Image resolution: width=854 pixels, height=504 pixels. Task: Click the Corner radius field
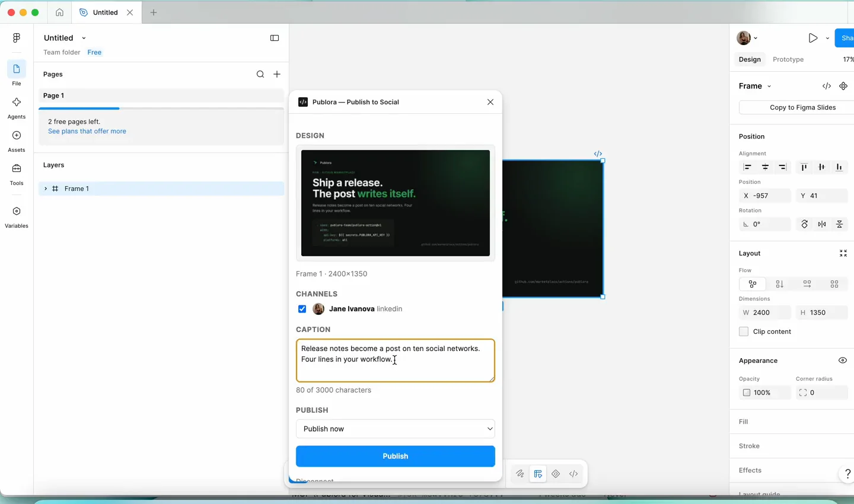821,393
